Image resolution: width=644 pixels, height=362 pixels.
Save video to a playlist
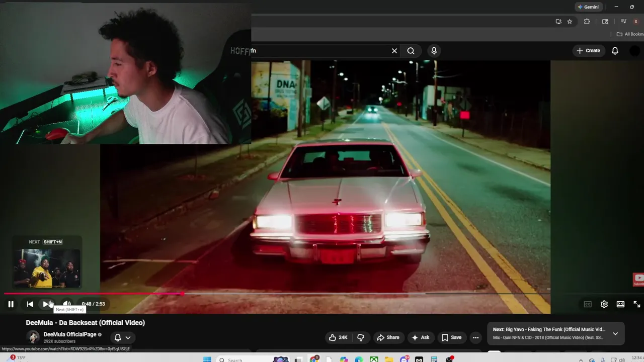pyautogui.click(x=451, y=337)
